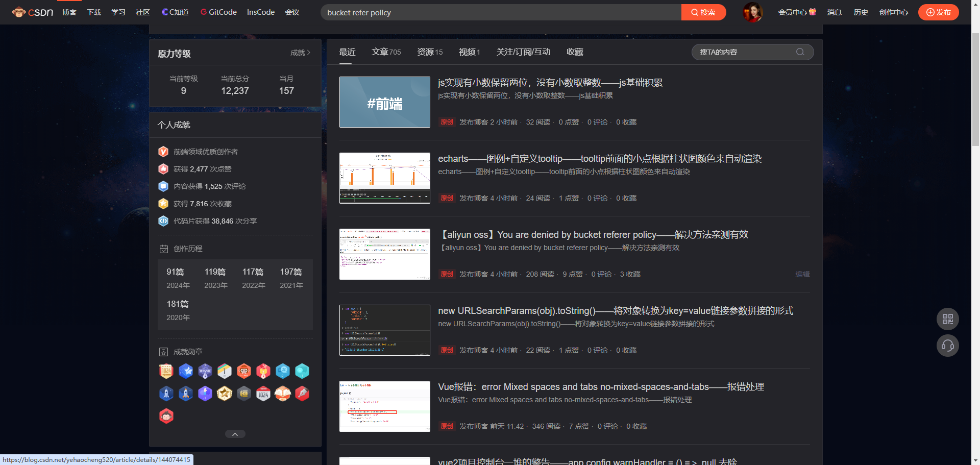Open GitCode in top navigation
Viewport: 980px width, 465px height.
click(218, 12)
